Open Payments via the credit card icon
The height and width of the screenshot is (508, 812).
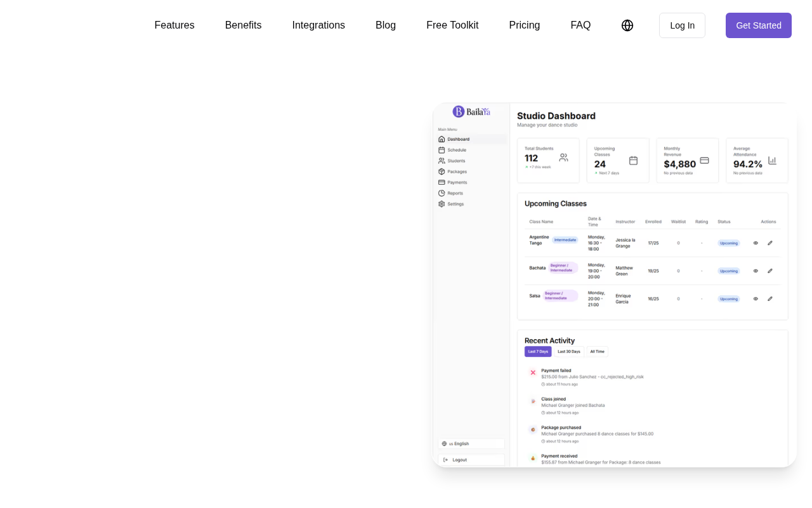click(x=442, y=182)
